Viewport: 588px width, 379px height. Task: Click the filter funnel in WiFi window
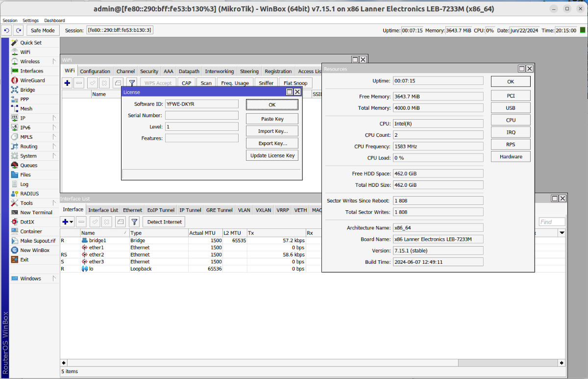coord(132,83)
